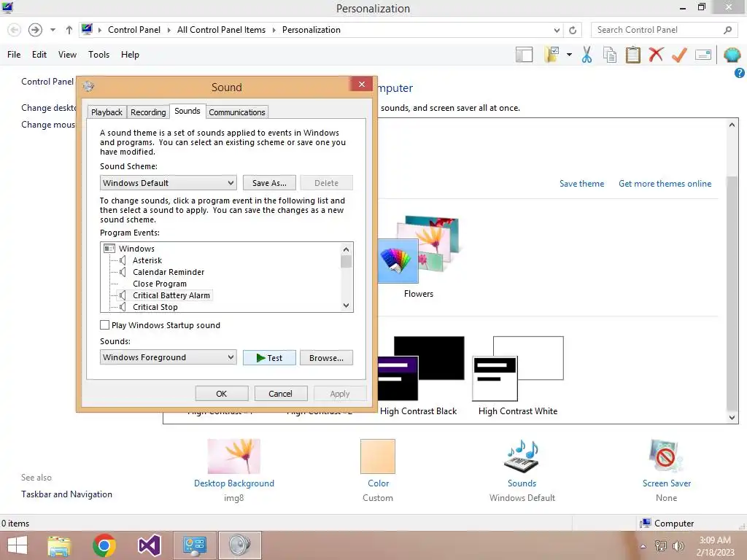Switch to the Communications tab

click(x=237, y=112)
